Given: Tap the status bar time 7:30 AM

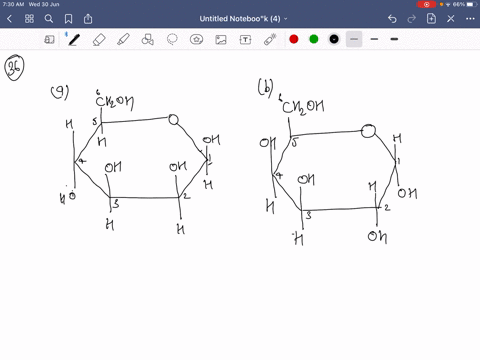Looking at the screenshot, I should coord(13,4).
